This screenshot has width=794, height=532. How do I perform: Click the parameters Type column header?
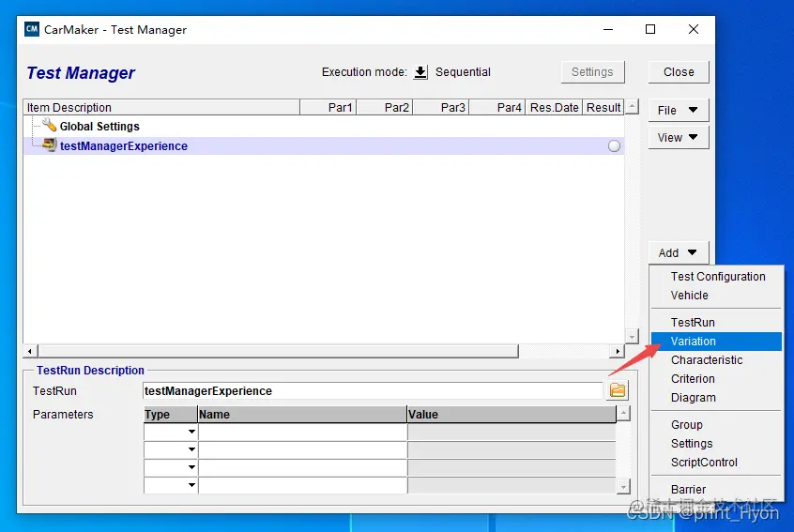pyautogui.click(x=171, y=414)
